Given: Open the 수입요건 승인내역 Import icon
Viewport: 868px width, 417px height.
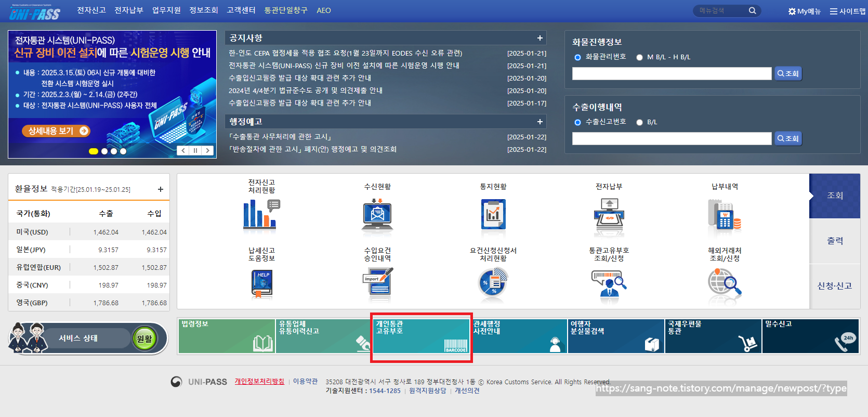Looking at the screenshot, I should click(378, 283).
